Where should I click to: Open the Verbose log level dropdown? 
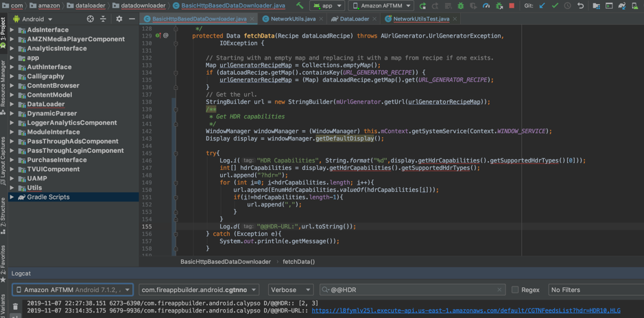[289, 290]
